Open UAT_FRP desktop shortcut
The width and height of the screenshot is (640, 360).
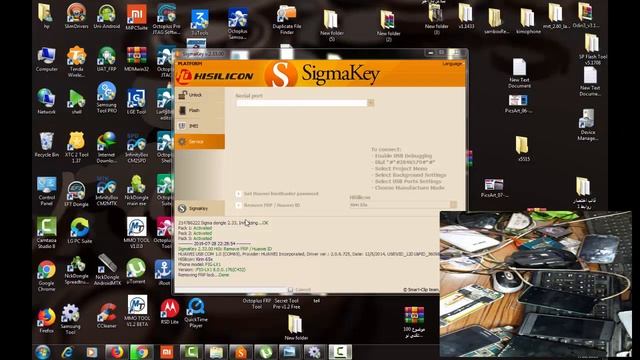(107, 59)
